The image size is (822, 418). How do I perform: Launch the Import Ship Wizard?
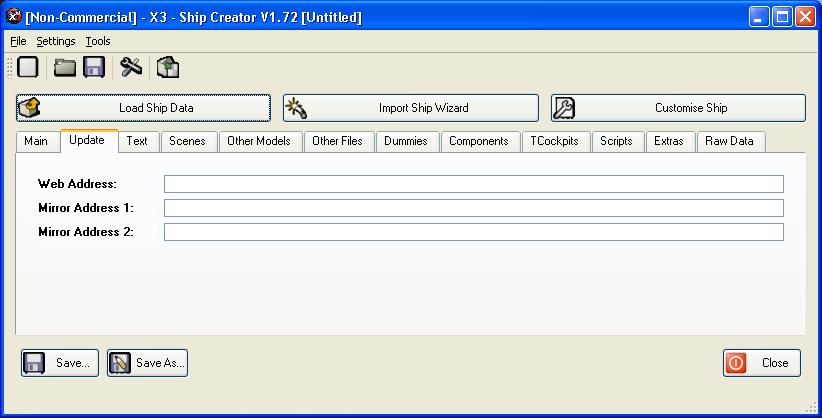click(x=411, y=108)
